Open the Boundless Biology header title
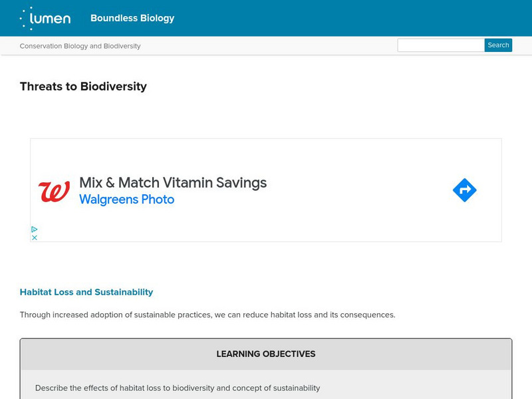The width and height of the screenshot is (532, 399). click(x=132, y=18)
